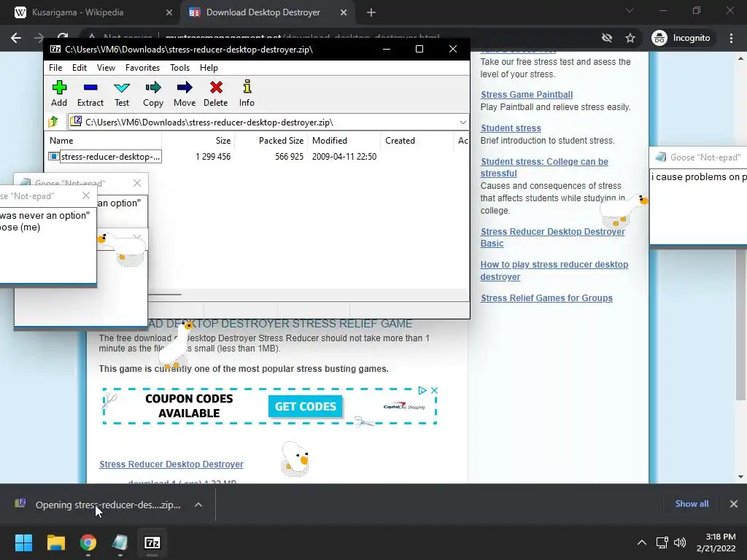
Task: Open the taskbar clock and date
Action: click(x=716, y=542)
